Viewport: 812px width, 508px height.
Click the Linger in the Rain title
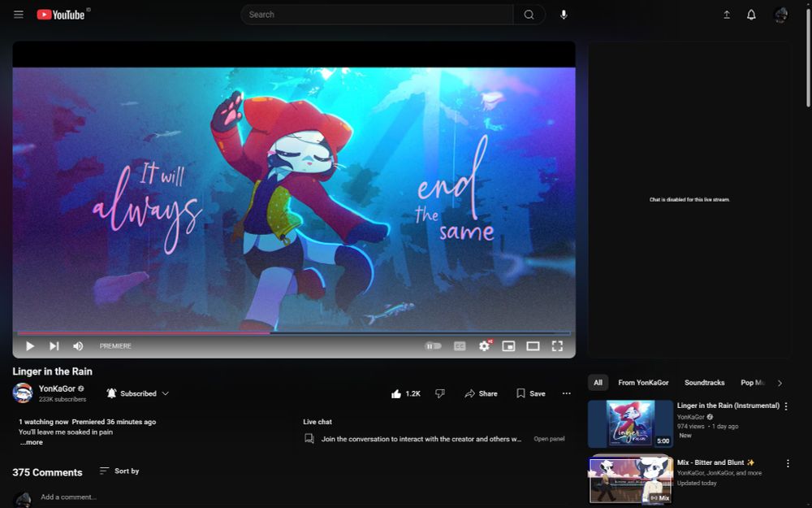point(52,371)
